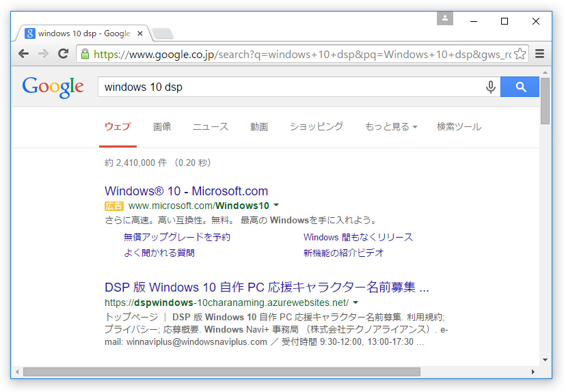This screenshot has height=392, width=564.
Task: Close the windows 10 dsp tab
Action: coord(140,33)
